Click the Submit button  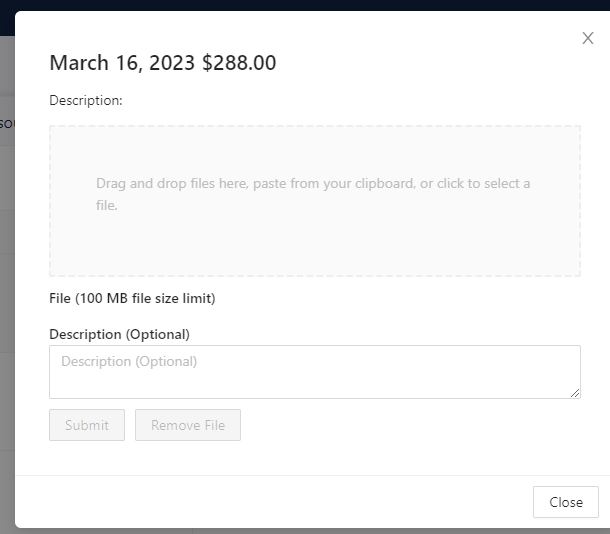(87, 425)
